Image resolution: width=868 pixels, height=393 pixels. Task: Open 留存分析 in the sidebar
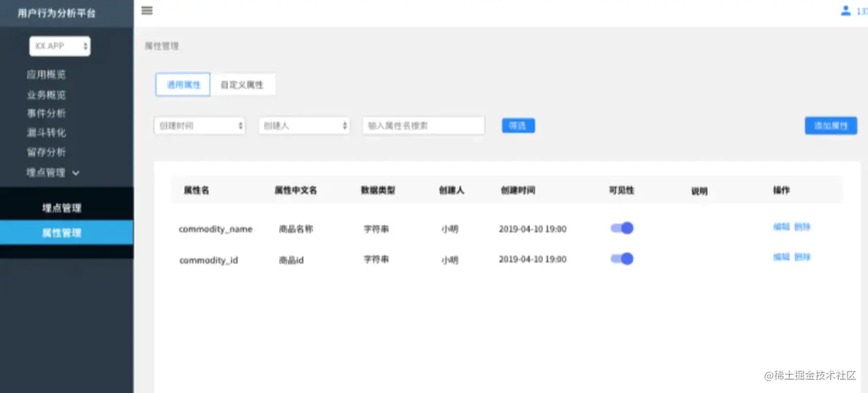click(x=46, y=152)
